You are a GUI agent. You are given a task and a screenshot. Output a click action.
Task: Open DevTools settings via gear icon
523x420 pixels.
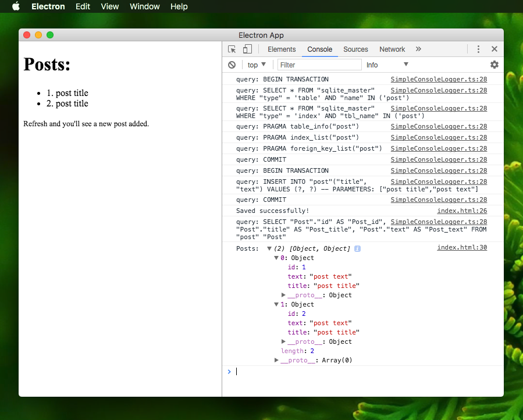[x=494, y=65]
